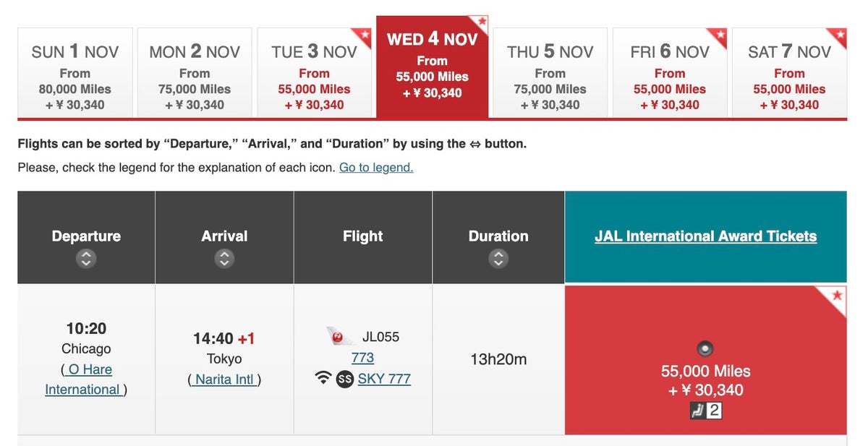The width and height of the screenshot is (868, 446).
Task: Switch to MON 2 NOV date tab
Action: tap(195, 72)
